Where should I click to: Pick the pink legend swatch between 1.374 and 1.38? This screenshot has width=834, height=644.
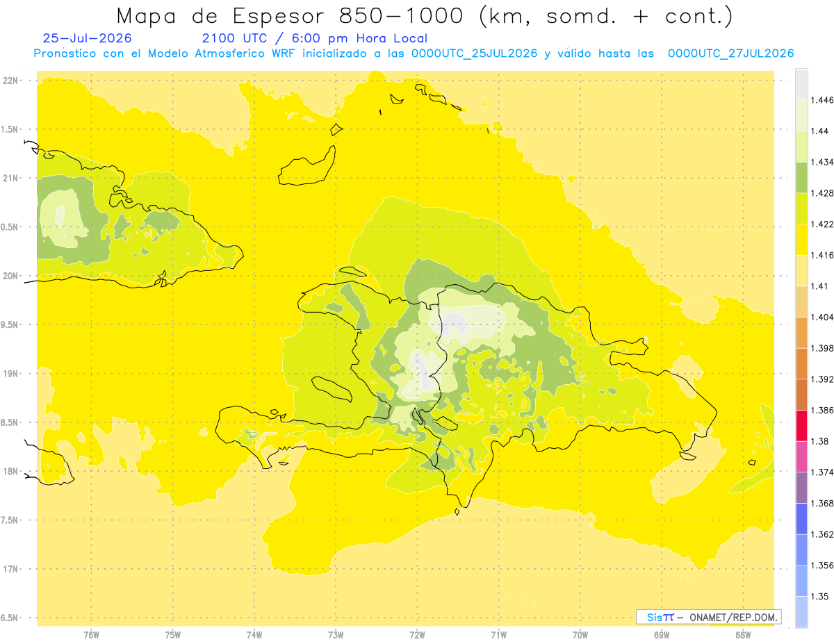tap(801, 456)
